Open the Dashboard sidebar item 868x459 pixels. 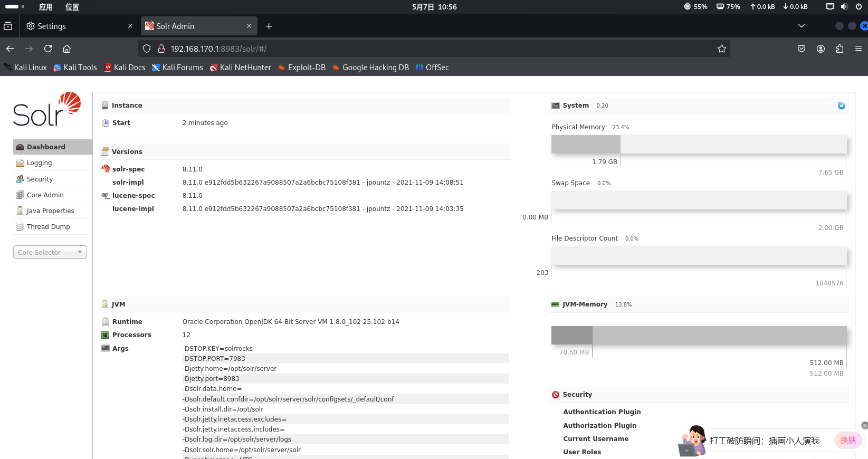53,147
